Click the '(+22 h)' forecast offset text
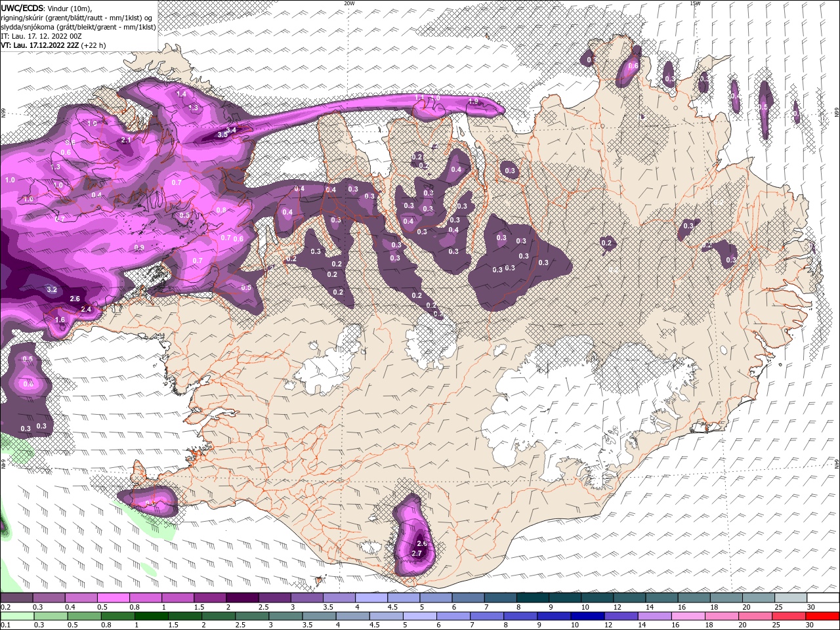The height and width of the screenshot is (630, 840). pyautogui.click(x=94, y=45)
